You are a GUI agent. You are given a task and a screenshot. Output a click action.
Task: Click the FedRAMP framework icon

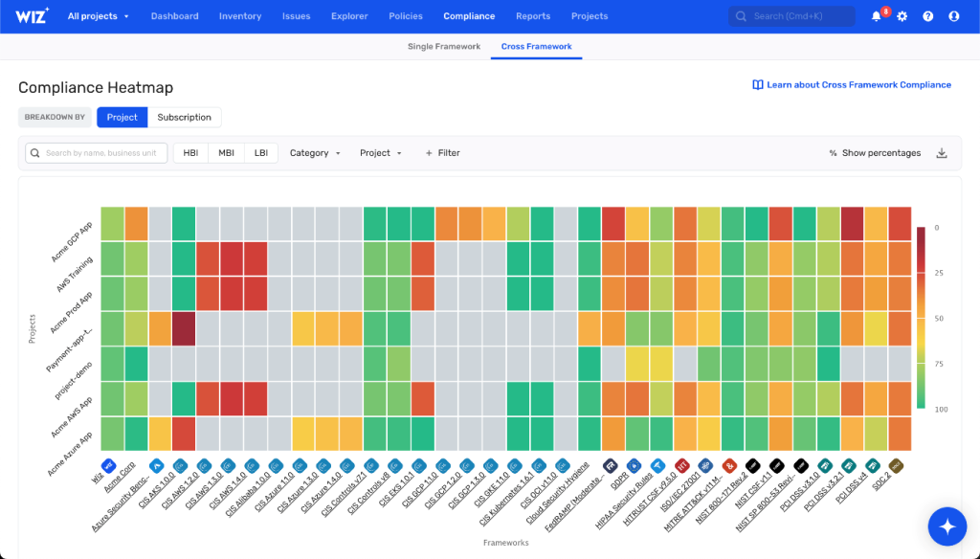pos(610,466)
